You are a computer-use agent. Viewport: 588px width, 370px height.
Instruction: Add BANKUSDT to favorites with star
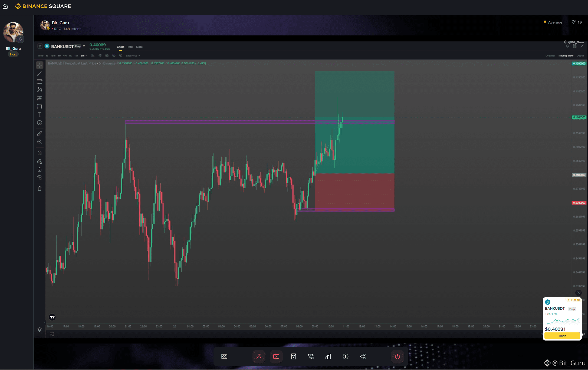[x=40, y=46]
